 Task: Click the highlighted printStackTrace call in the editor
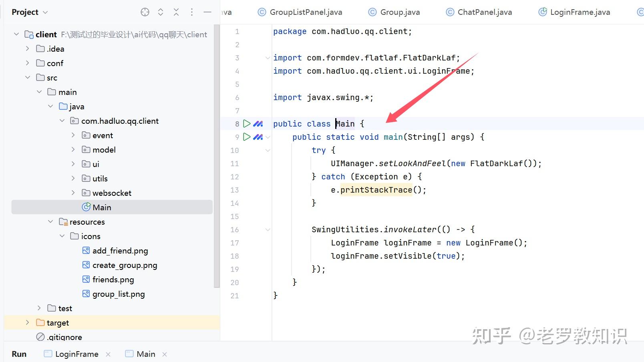[x=376, y=190]
